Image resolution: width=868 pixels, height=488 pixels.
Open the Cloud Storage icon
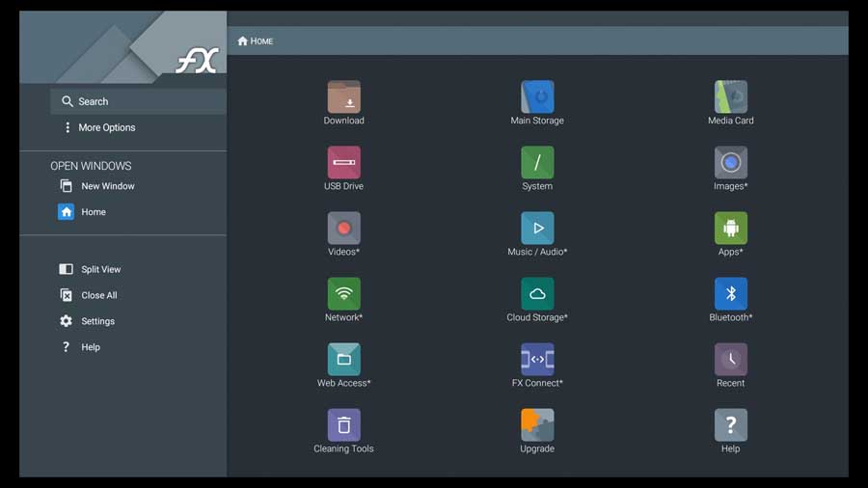coord(537,294)
